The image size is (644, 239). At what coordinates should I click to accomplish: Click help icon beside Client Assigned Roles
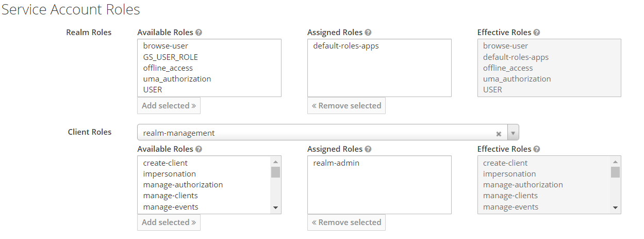[368, 149]
